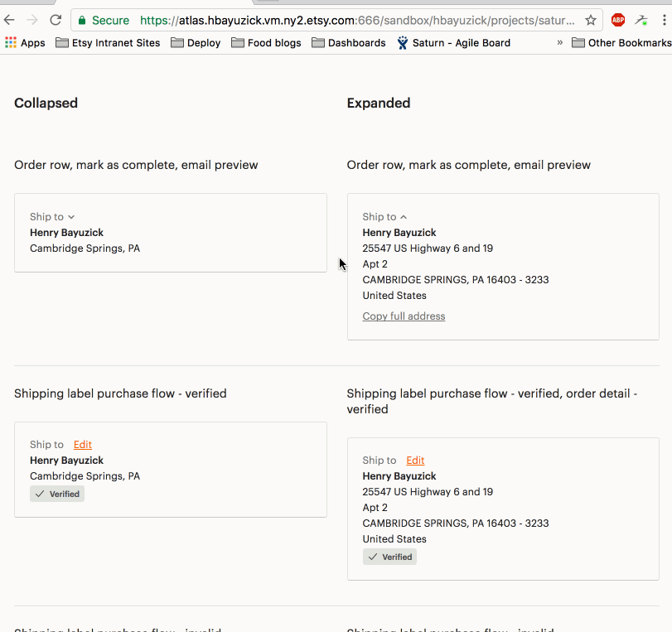
Task: Click the Expanded heading
Action: point(379,103)
